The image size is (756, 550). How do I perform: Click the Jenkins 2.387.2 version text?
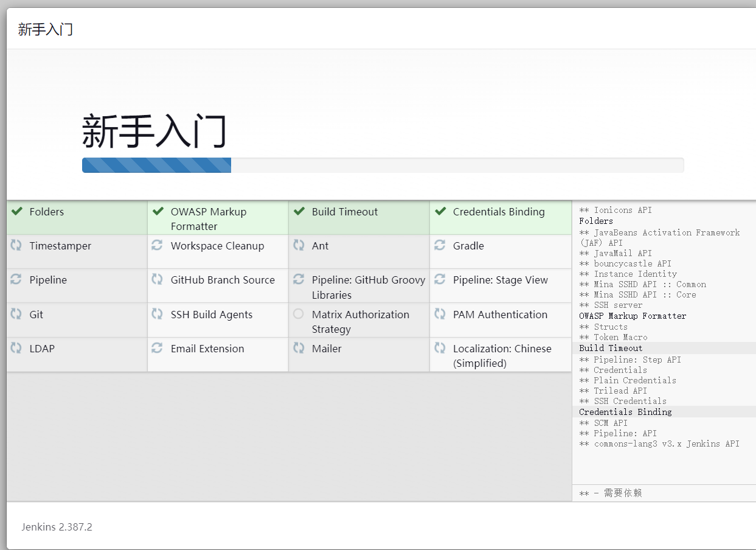point(57,527)
